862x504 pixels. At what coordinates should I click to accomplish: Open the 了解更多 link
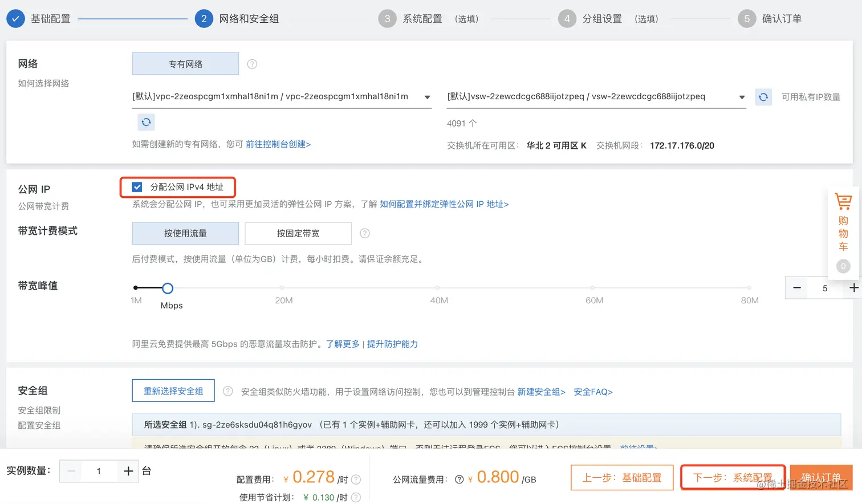pos(343,344)
